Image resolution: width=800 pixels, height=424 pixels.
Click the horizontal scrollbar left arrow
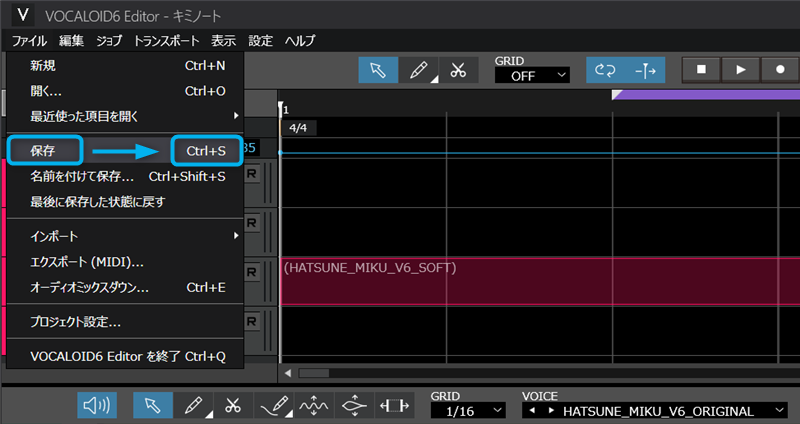coord(288,373)
